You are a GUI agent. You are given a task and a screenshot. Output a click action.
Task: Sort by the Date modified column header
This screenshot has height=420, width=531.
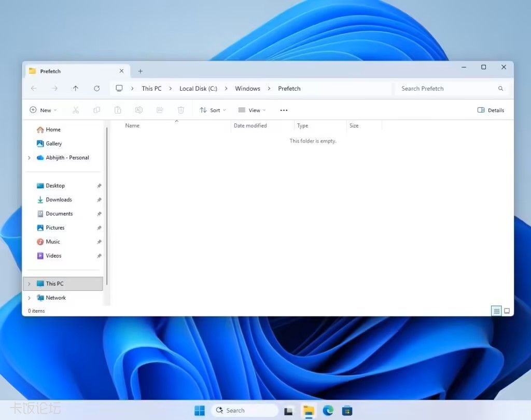click(x=262, y=125)
